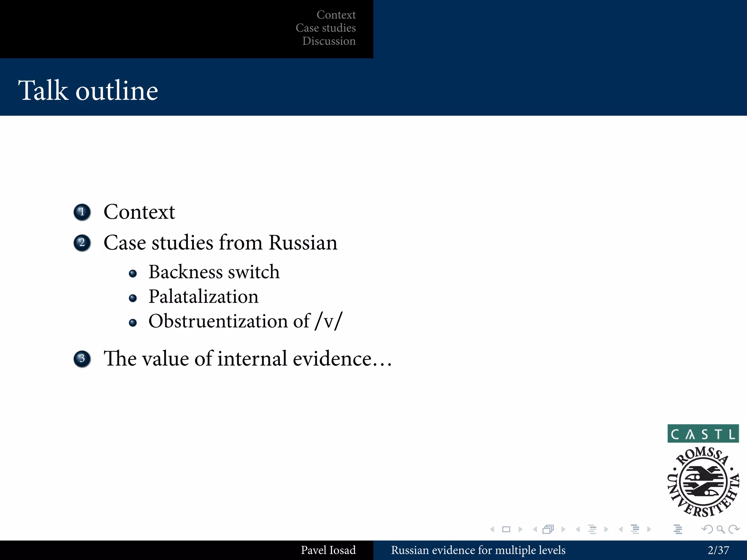Open the Discussion section in header
The image size is (747, 560).
pyautogui.click(x=329, y=41)
